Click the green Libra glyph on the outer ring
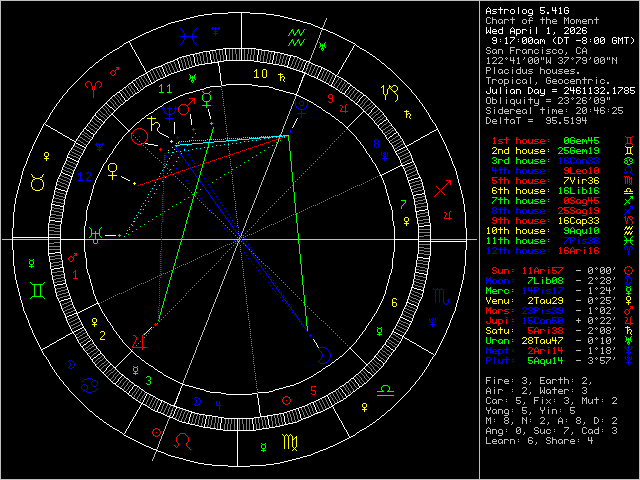 tap(385, 390)
